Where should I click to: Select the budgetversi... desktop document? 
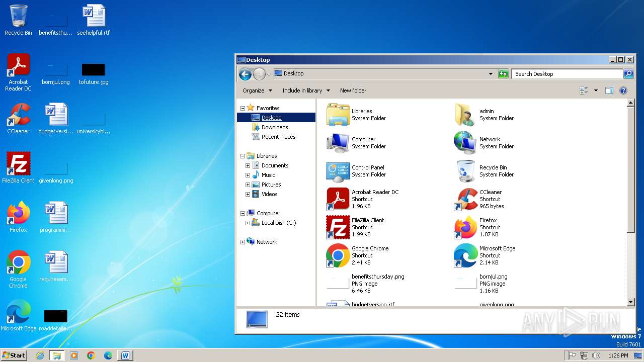(56, 119)
